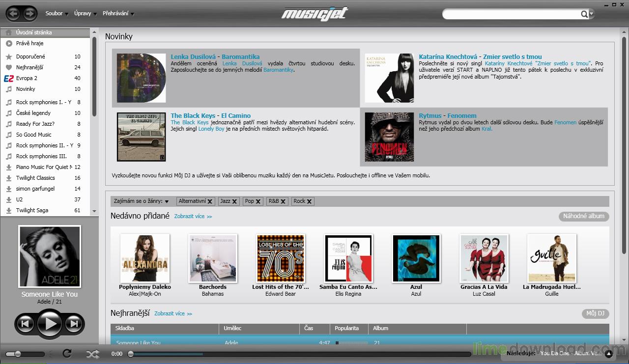Expand the Zajímám se o žánry dropdown
629x364 pixels.
coord(167,201)
